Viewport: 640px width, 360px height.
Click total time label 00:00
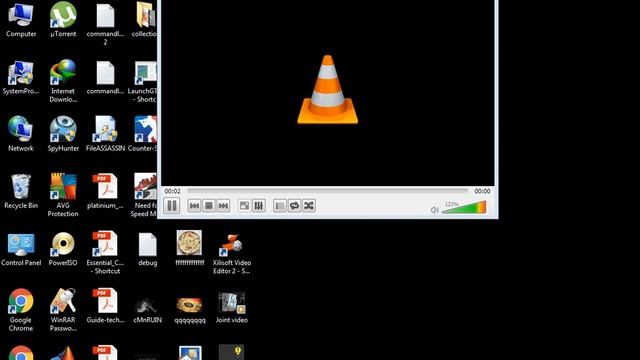tap(482, 191)
